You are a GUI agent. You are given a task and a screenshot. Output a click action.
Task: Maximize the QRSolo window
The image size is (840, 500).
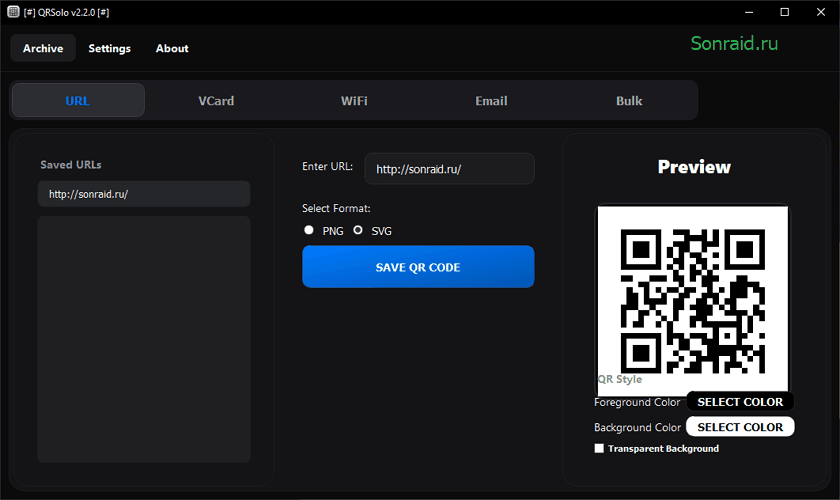coord(784,12)
